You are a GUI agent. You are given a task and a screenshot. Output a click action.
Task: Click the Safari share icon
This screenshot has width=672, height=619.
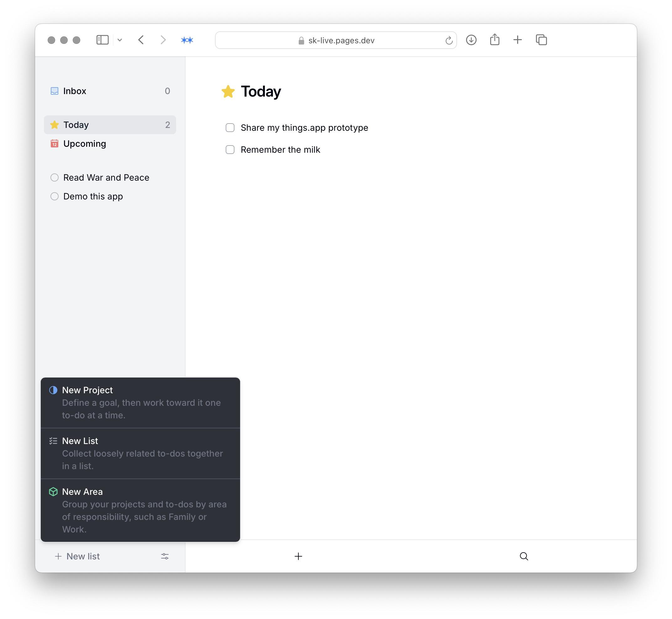495,40
